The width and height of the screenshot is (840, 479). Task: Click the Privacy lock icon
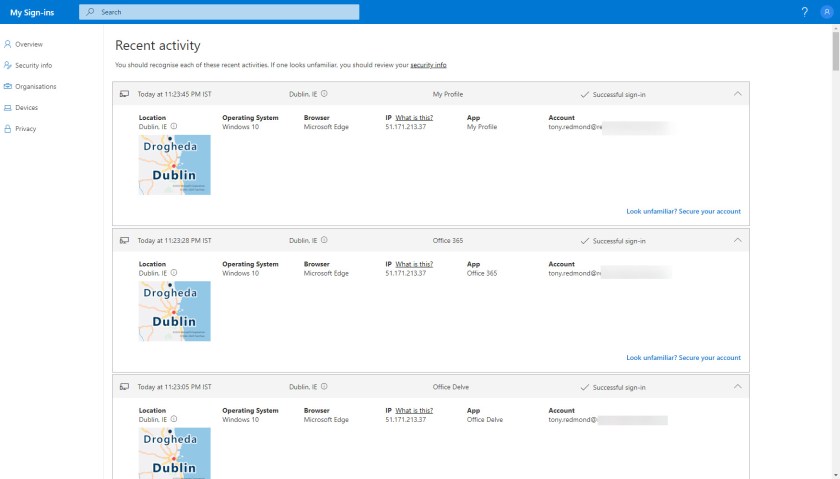[8, 129]
